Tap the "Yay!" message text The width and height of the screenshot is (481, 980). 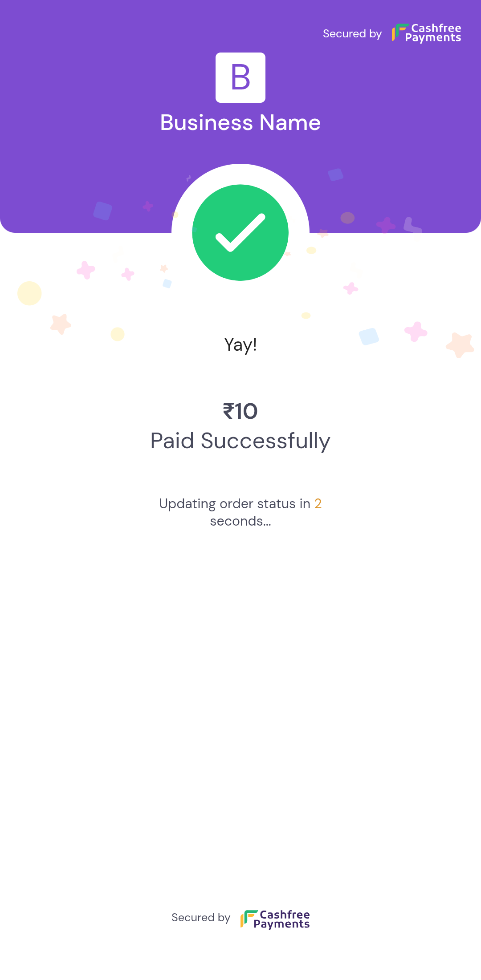coord(240,344)
